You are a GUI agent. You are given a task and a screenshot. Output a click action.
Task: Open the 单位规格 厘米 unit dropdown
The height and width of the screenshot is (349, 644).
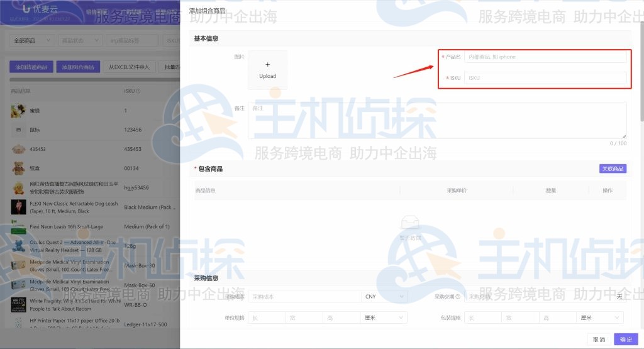click(x=385, y=318)
